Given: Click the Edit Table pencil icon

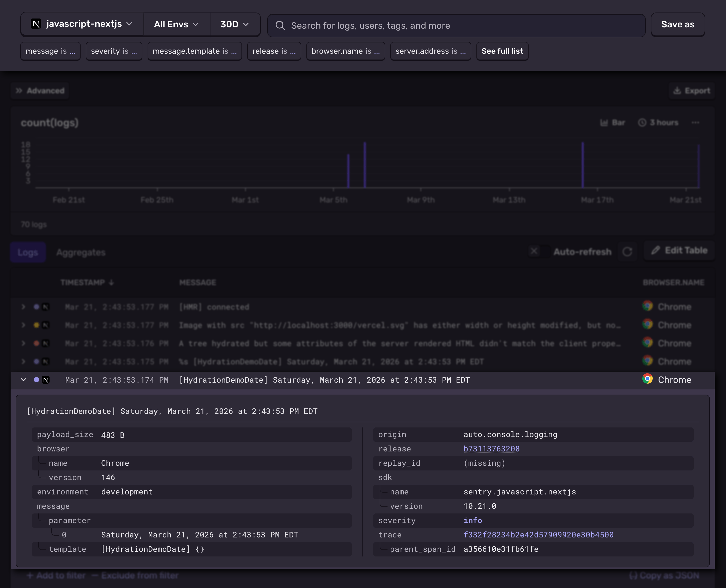Looking at the screenshot, I should [x=656, y=250].
